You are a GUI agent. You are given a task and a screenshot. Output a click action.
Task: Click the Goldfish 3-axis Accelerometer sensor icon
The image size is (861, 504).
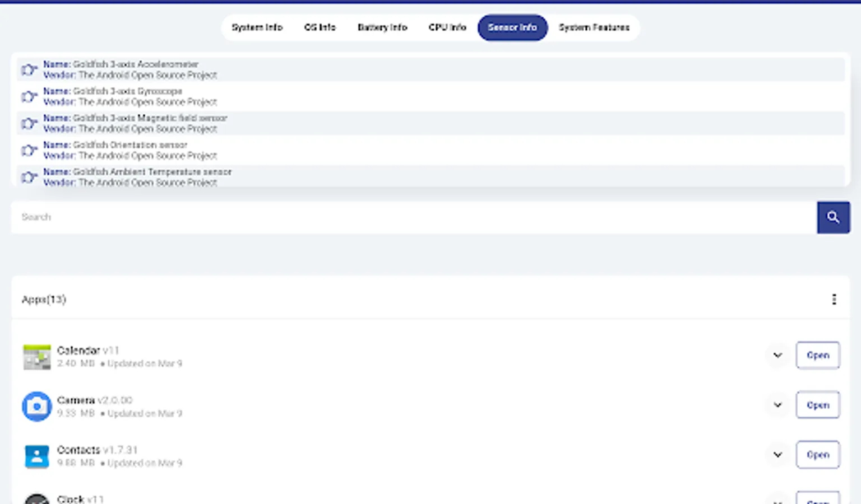[x=29, y=69]
